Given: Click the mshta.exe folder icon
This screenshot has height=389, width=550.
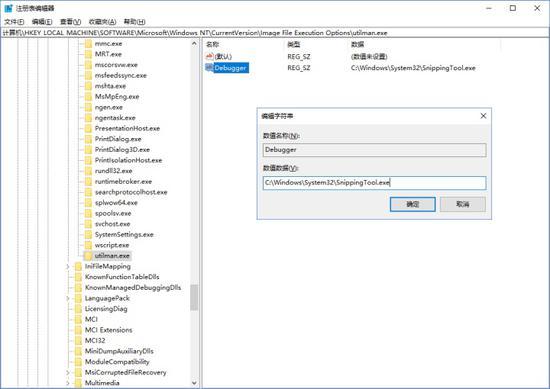Looking at the screenshot, I should tap(88, 86).
